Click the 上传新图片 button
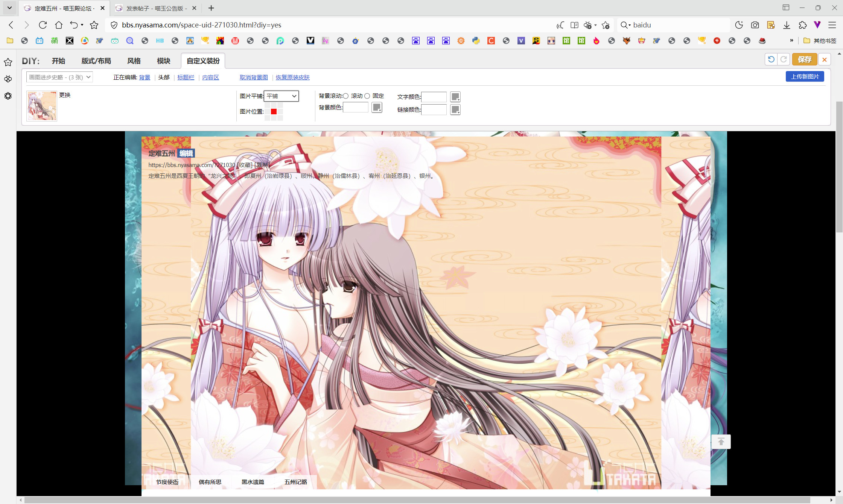The height and width of the screenshot is (504, 843). pyautogui.click(x=805, y=76)
